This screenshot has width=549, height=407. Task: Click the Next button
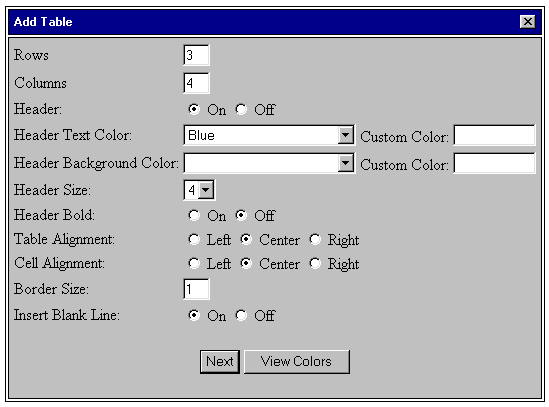(x=220, y=361)
